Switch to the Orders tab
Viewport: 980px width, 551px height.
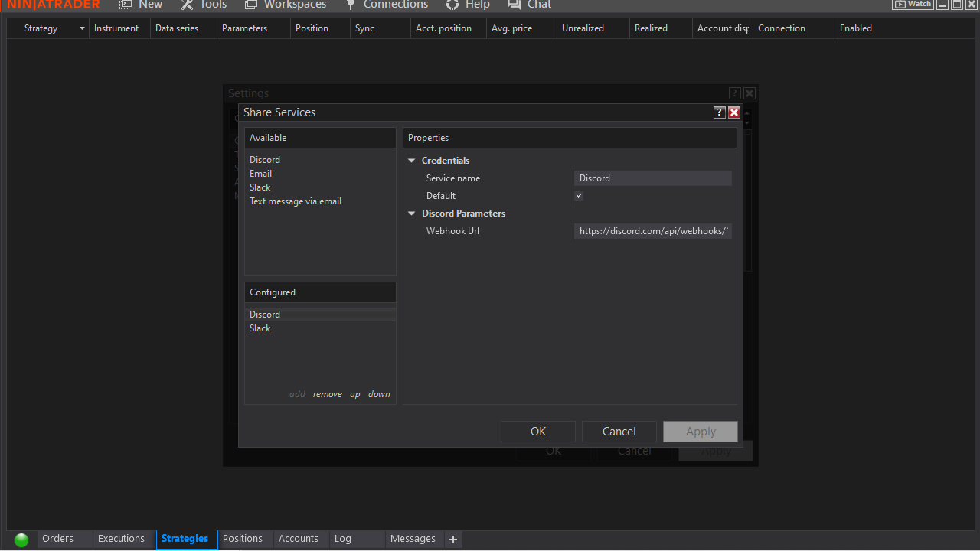pyautogui.click(x=59, y=539)
